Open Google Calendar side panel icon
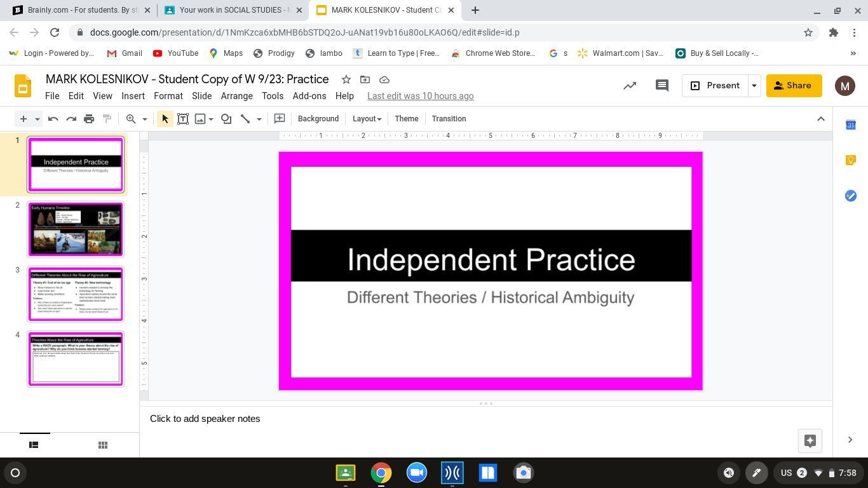The image size is (868, 488). 850,125
